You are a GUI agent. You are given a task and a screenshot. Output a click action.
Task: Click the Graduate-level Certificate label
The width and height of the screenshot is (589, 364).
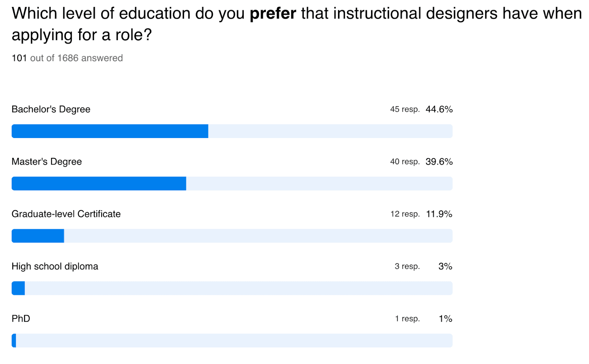click(66, 214)
